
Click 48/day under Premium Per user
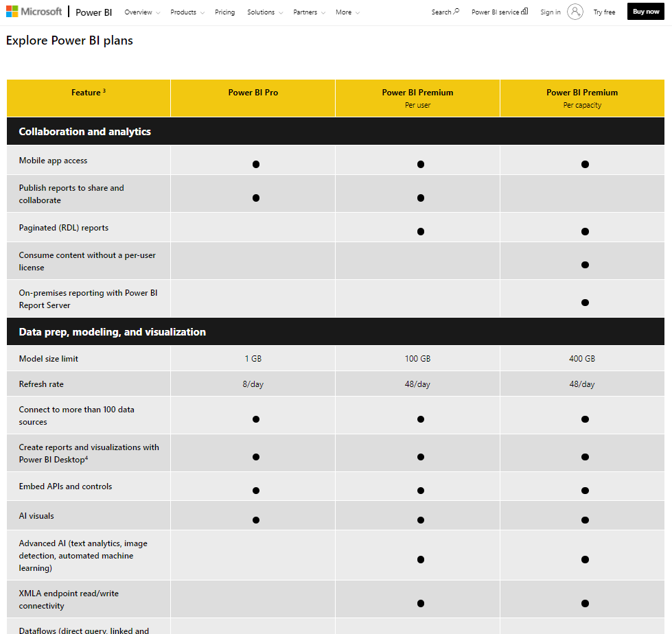pyautogui.click(x=417, y=384)
